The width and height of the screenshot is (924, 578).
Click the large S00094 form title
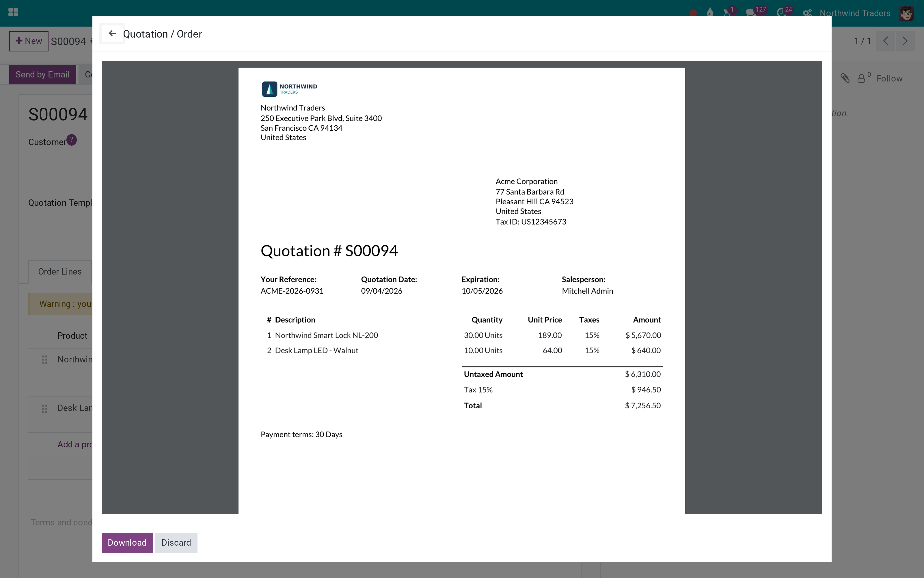[x=58, y=114]
